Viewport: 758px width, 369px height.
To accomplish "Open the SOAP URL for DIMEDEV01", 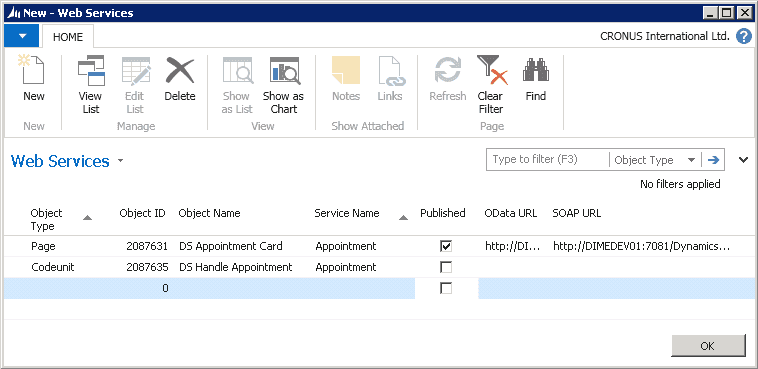I will [x=641, y=246].
